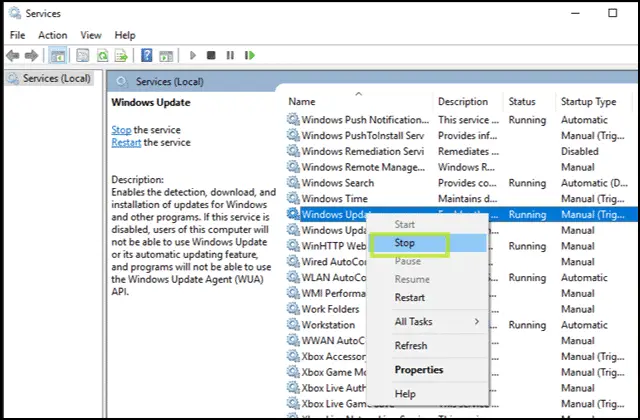Image resolution: width=640 pixels, height=420 pixels.
Task: Click the Disabled startup type cell
Action: [x=580, y=151]
